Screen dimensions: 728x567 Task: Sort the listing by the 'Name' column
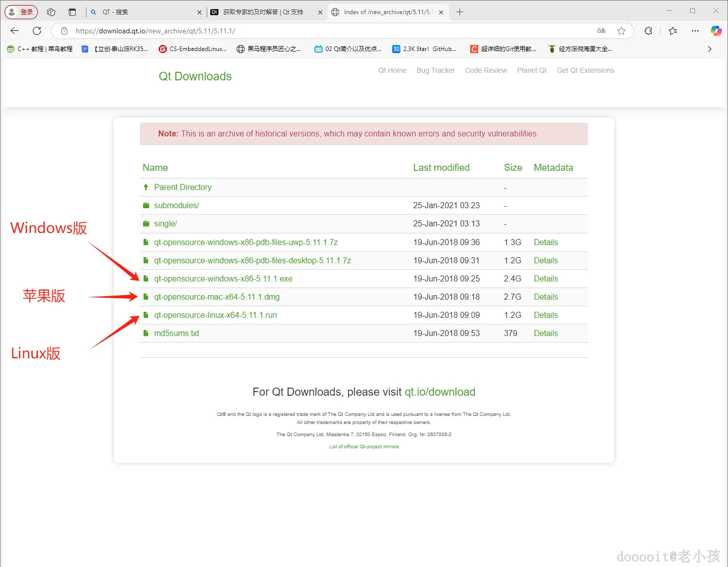(155, 168)
